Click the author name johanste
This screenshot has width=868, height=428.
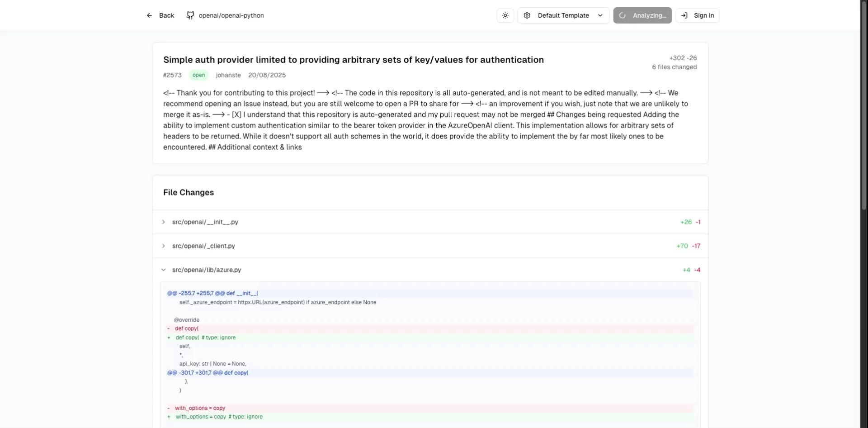(x=228, y=75)
